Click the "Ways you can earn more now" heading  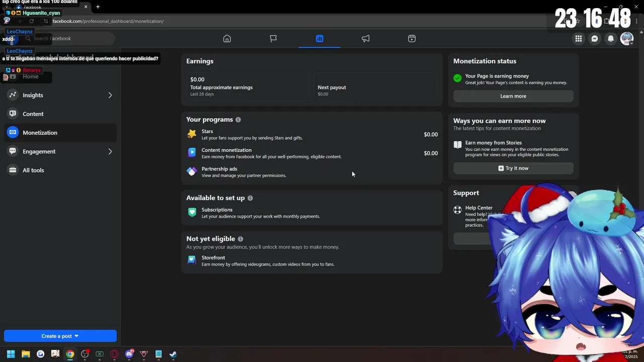pos(499,121)
